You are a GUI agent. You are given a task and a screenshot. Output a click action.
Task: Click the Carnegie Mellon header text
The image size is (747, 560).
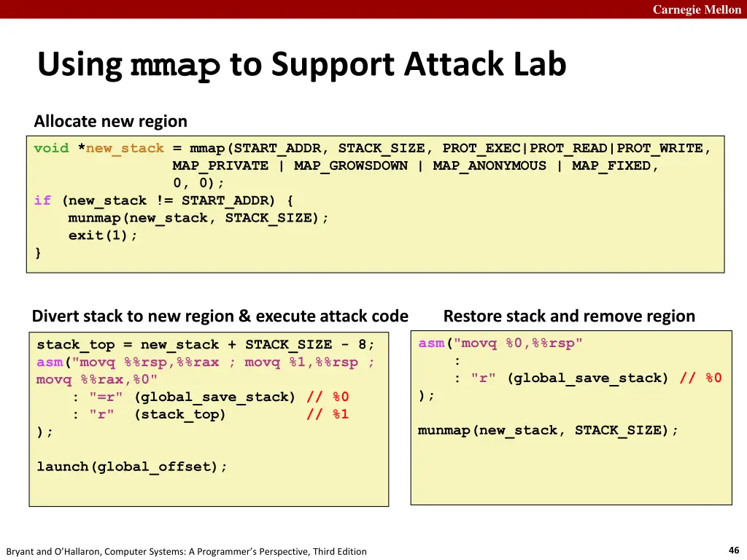(x=697, y=9)
